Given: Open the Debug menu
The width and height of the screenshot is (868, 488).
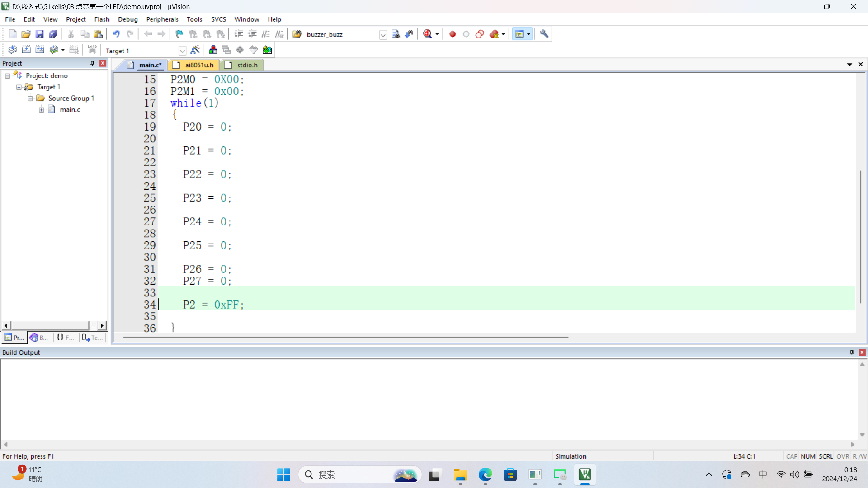Looking at the screenshot, I should tap(128, 19).
